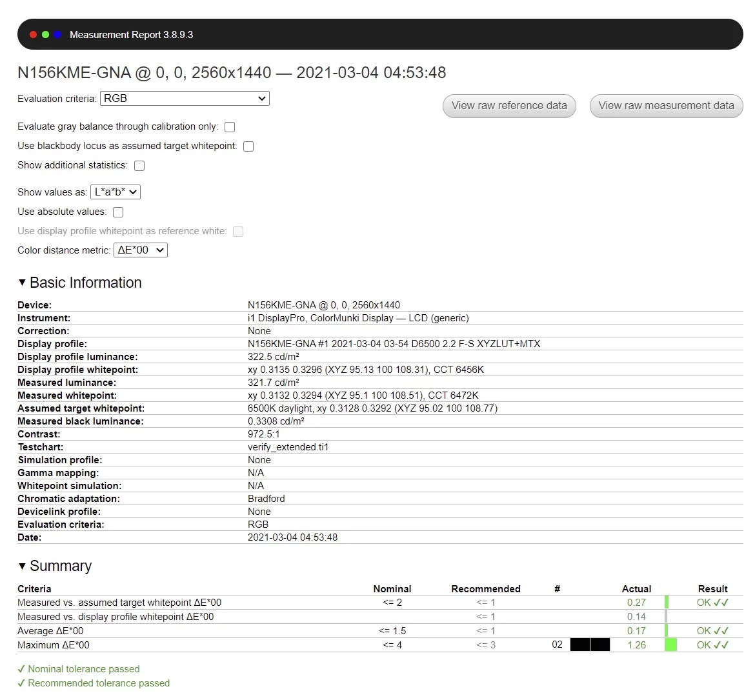Click the Correction value None
Viewport: 755px width, 700px height.
259,331
